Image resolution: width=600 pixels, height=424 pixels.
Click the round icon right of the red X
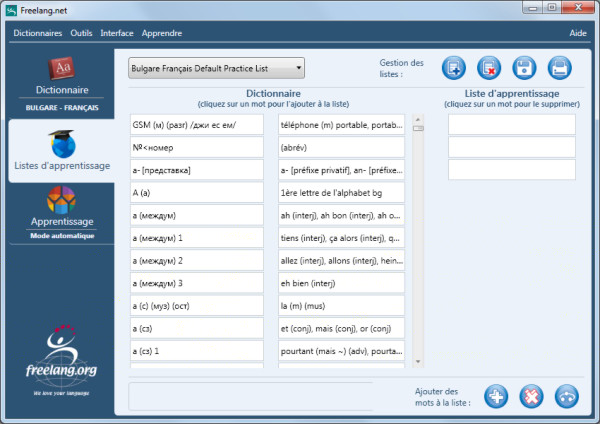click(567, 396)
